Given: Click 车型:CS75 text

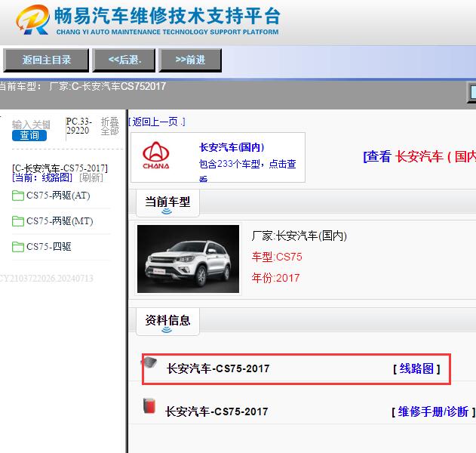Looking at the screenshot, I should 277,257.
